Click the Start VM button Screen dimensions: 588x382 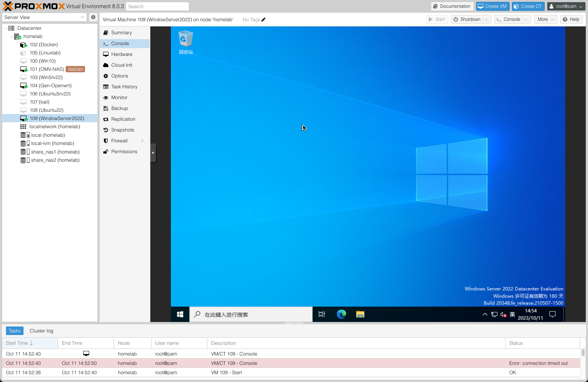coord(437,19)
